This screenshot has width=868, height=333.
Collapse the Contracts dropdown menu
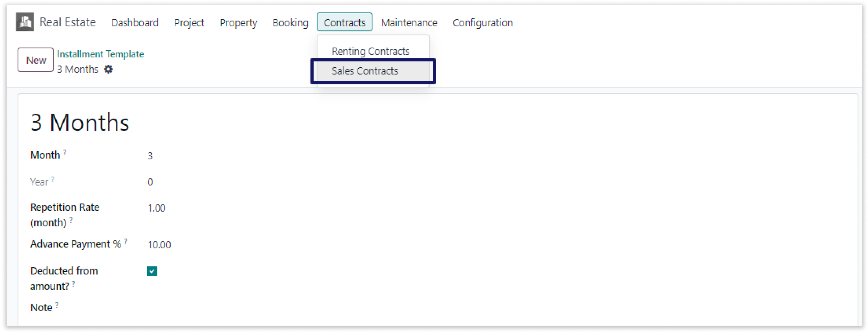pos(344,22)
